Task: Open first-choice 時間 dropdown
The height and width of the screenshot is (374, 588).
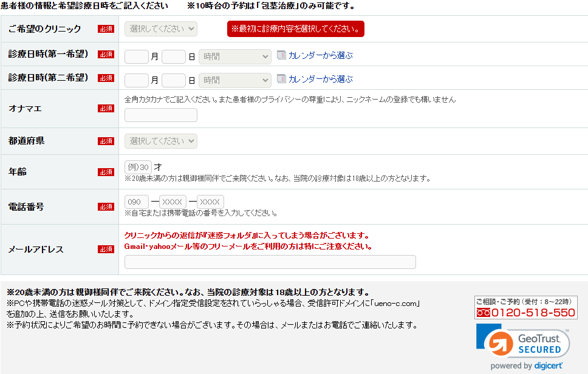Action: point(234,56)
